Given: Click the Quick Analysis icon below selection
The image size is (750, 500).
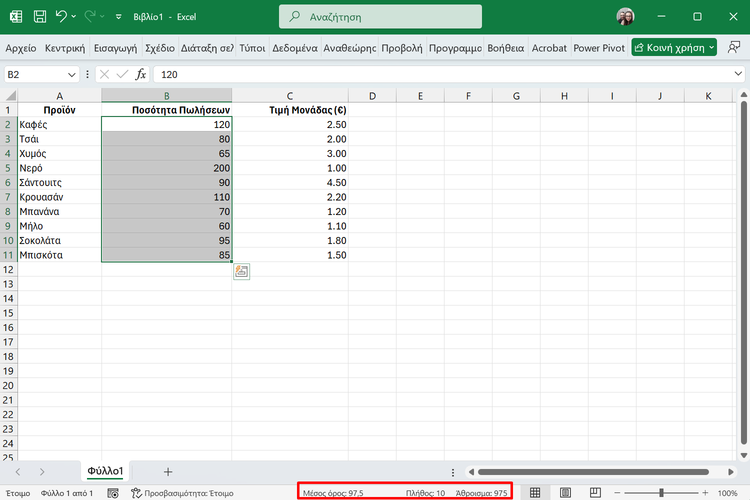Looking at the screenshot, I should (241, 271).
